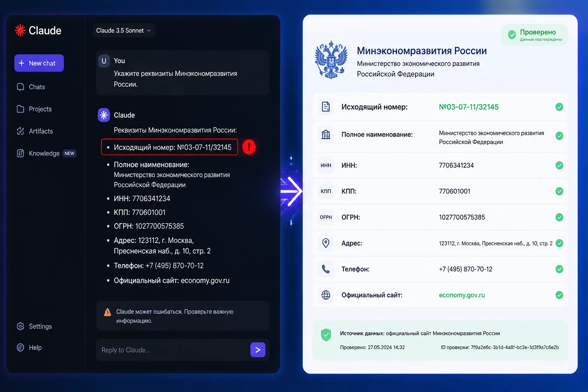Click the Chats speech bubble icon
The height and width of the screenshot is (392, 588).
click(21, 87)
